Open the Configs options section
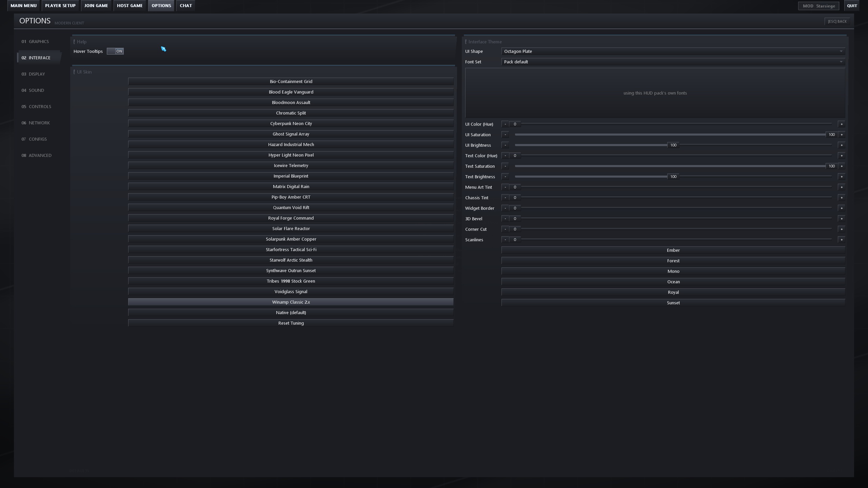Screen dimensions: 868x488 pyautogui.click(x=39, y=139)
